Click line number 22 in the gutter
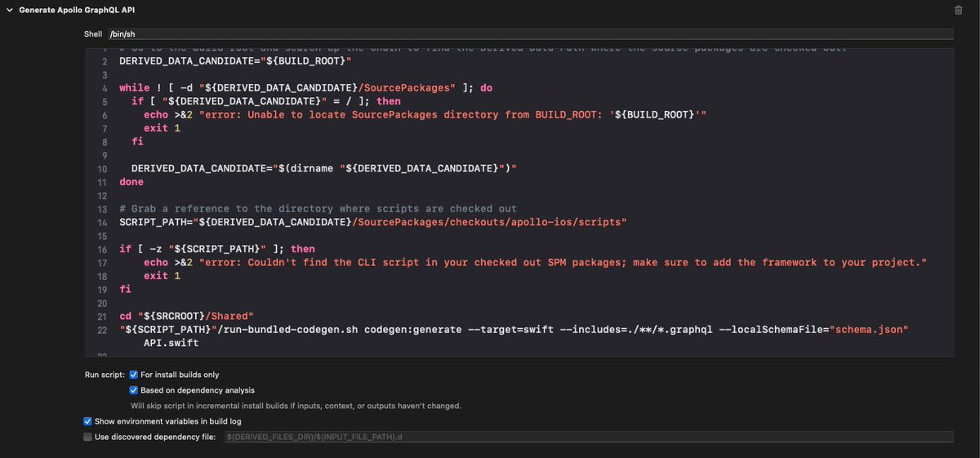 (x=102, y=330)
